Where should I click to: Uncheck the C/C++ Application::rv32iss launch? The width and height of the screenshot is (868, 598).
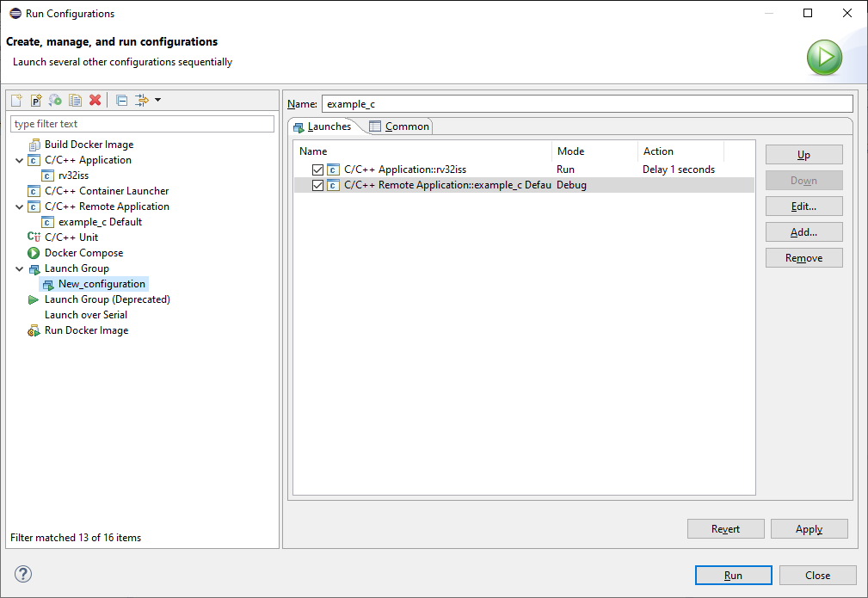coord(318,170)
